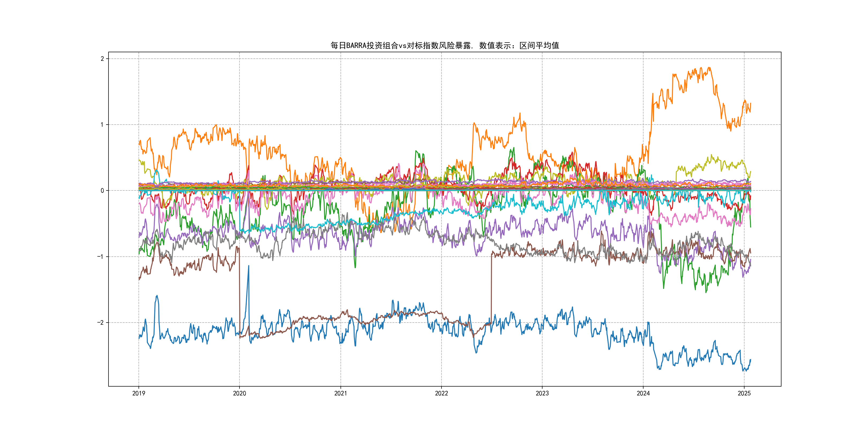Click the blue line's early 2019 spike

pos(157,296)
